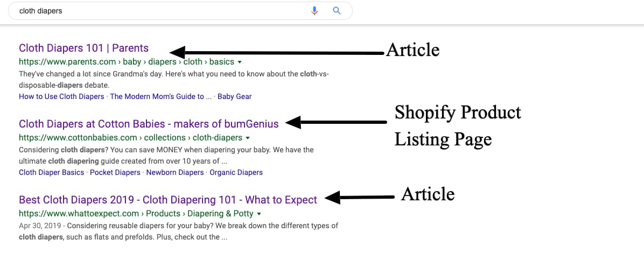The height and width of the screenshot is (260, 644).
Task: Follow 'The Modern Mom's Guide to ...' sitelink
Action: [x=157, y=97]
